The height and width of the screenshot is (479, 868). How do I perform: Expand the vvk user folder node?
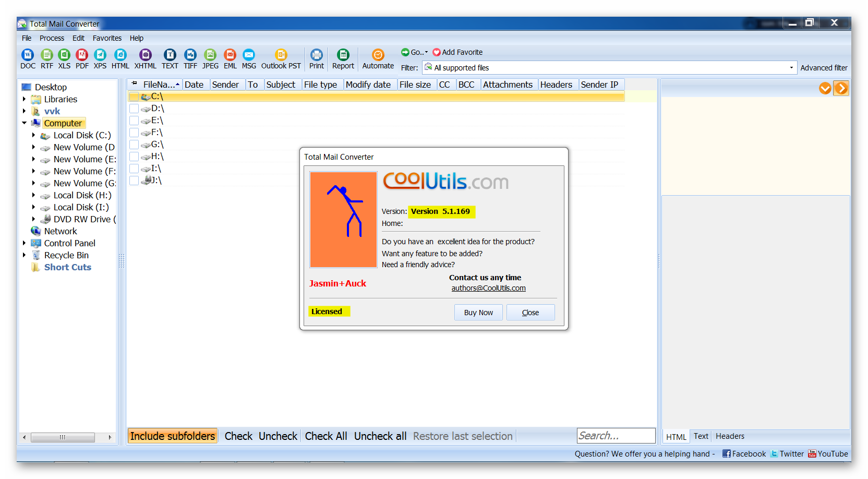click(24, 111)
